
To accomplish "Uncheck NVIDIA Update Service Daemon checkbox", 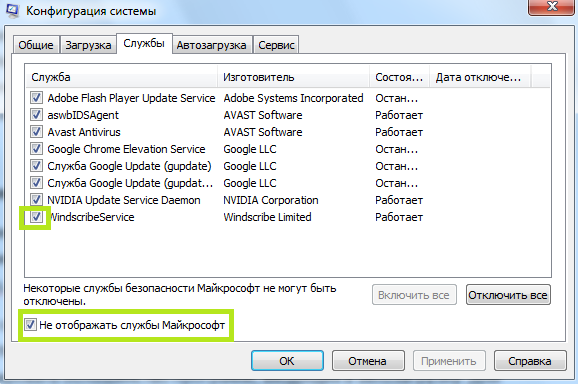I will tap(36, 199).
